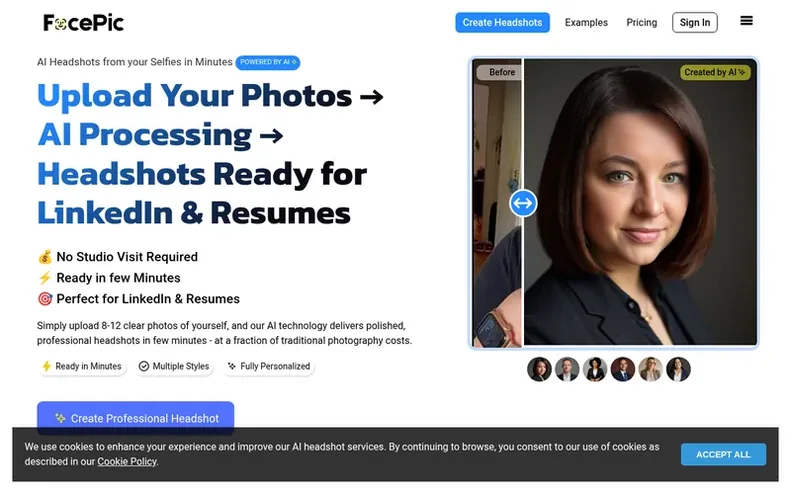The image size is (791, 494).
Task: Click Create Professional Headshot button
Action: click(135, 418)
